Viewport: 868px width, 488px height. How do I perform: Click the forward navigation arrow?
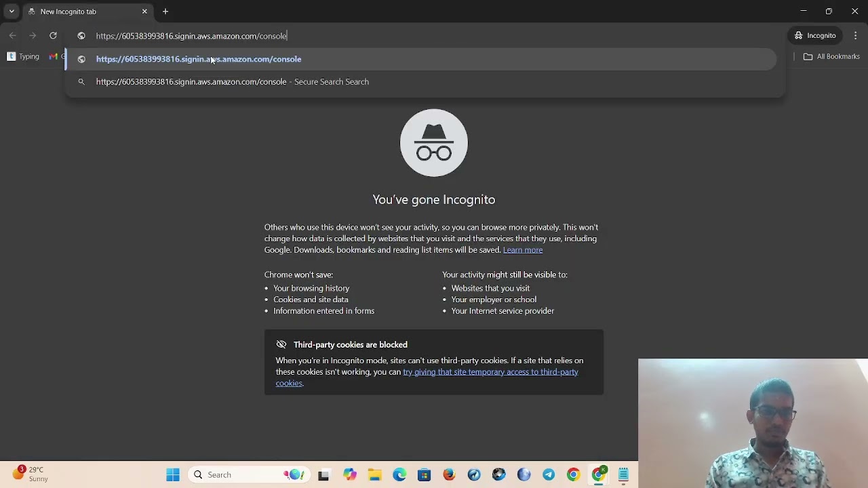point(33,36)
